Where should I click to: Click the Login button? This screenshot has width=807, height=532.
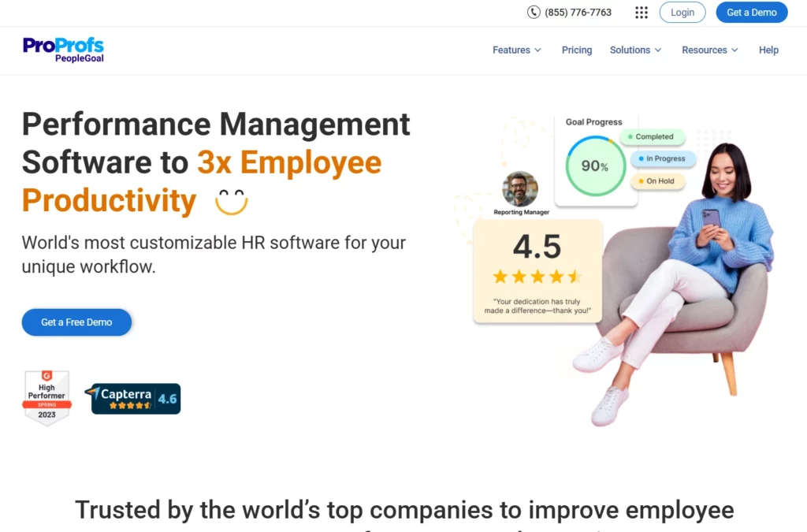point(682,12)
